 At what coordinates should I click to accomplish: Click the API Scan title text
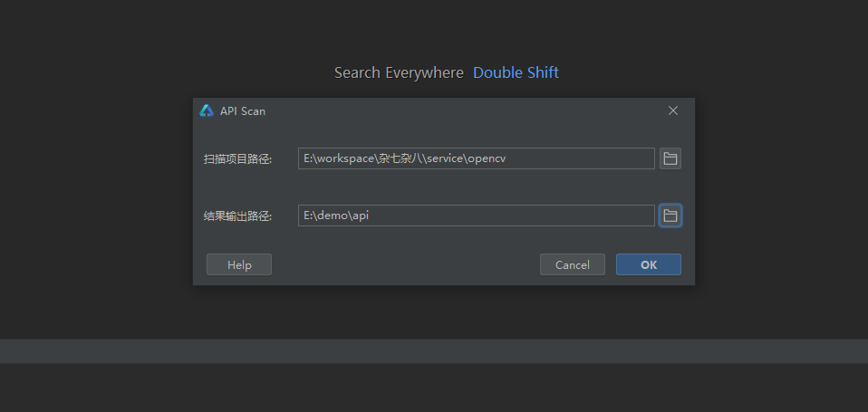243,111
